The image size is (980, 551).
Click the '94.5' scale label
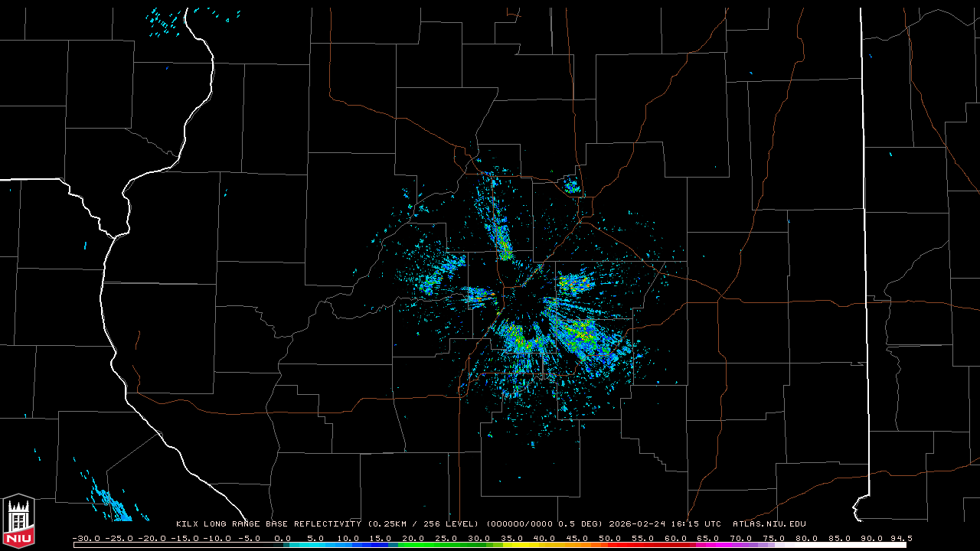(901, 539)
